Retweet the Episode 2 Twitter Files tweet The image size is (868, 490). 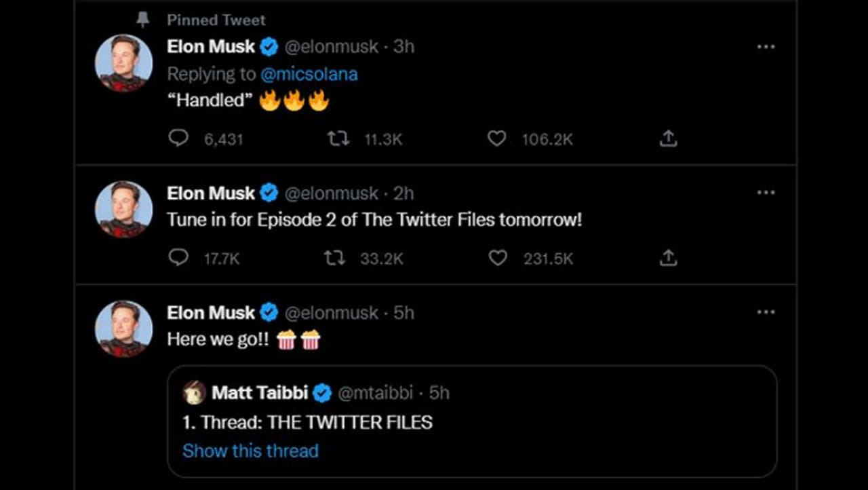pyautogui.click(x=335, y=258)
